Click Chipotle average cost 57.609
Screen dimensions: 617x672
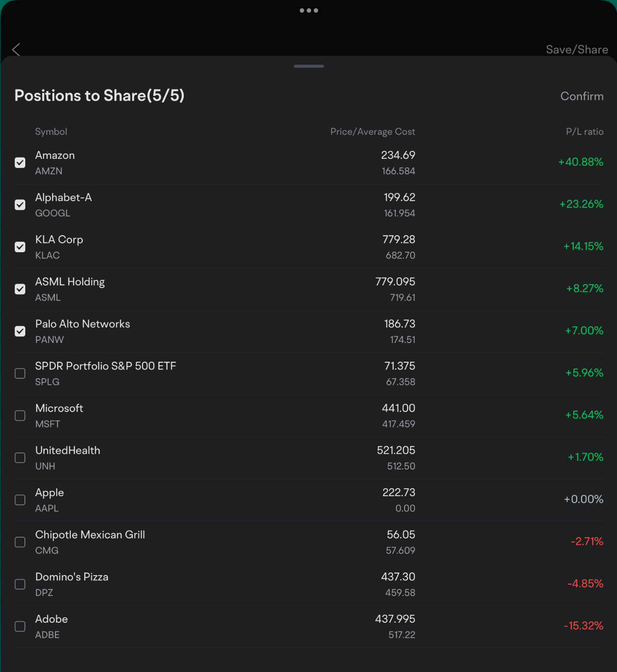[x=400, y=551]
